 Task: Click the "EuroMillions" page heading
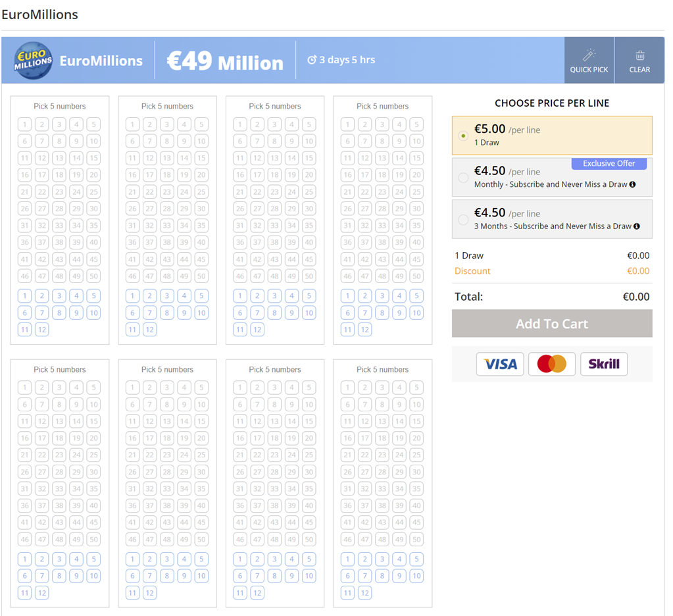tap(40, 14)
